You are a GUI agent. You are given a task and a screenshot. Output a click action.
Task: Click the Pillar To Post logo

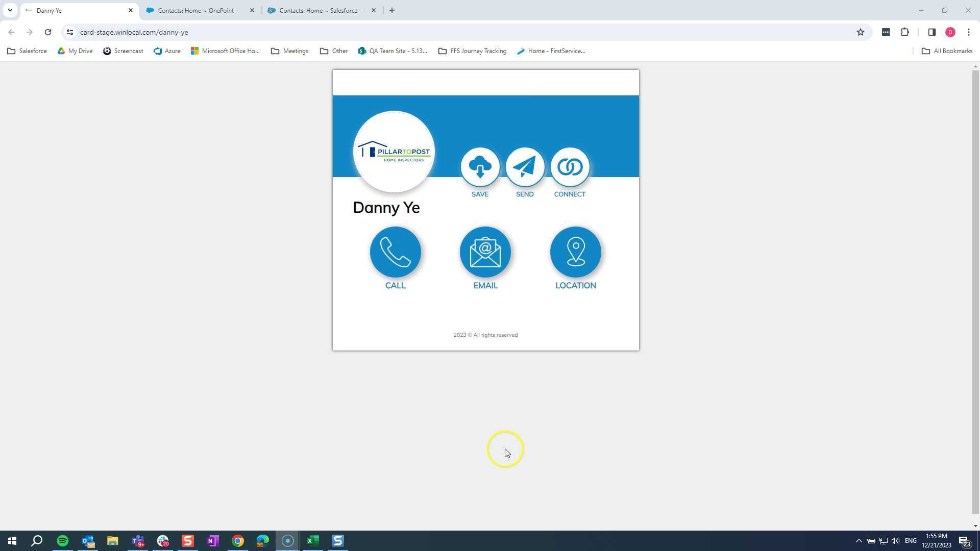point(394,152)
